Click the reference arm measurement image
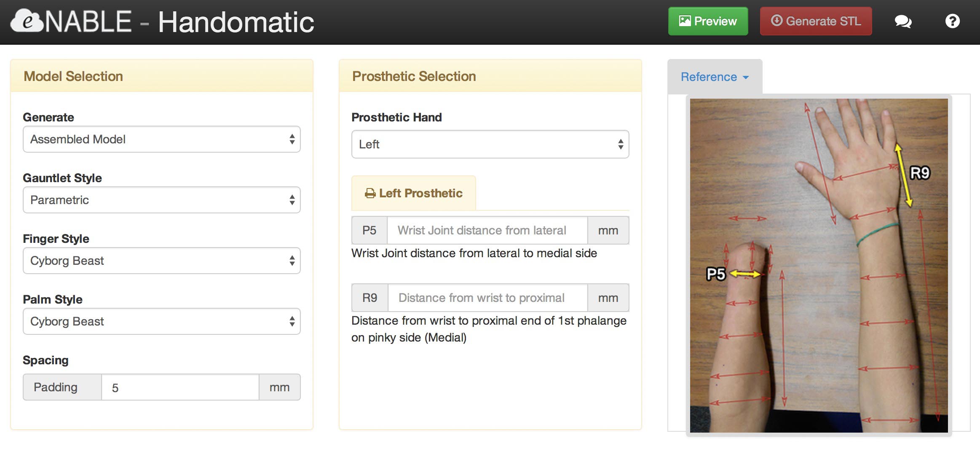 pos(819,266)
